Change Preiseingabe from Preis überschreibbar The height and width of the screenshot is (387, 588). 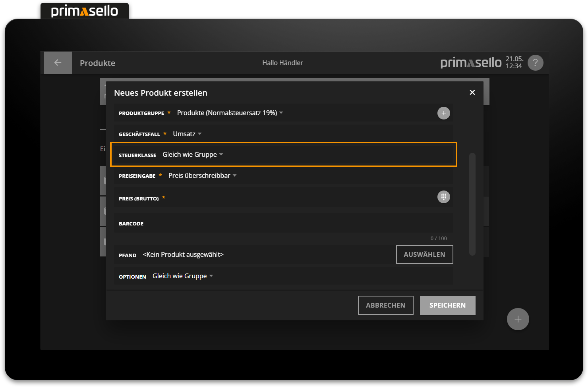202,176
